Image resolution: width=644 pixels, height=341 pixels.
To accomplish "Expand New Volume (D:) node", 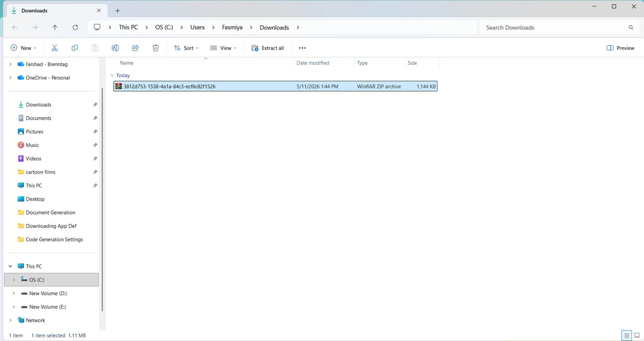I will [14, 293].
